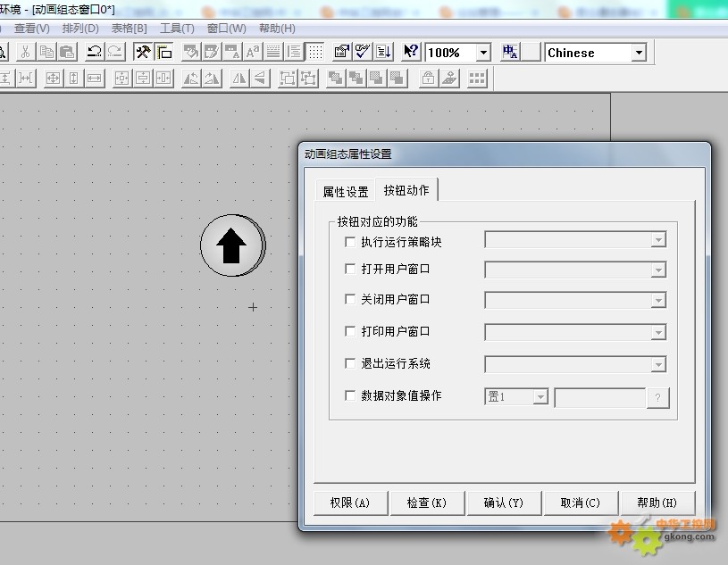The width and height of the screenshot is (728, 565).
Task: Enable the 打开用户窗口 checkbox
Action: point(350,269)
